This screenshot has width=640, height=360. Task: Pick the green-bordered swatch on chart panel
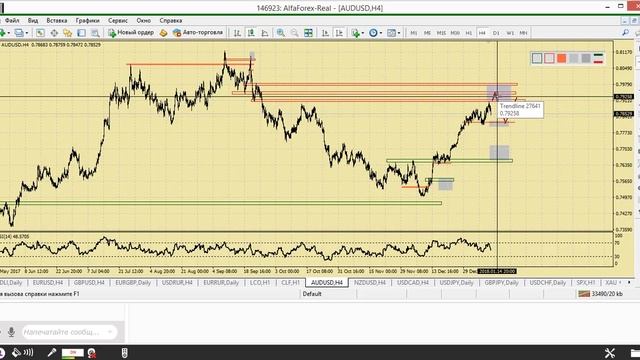(537, 58)
